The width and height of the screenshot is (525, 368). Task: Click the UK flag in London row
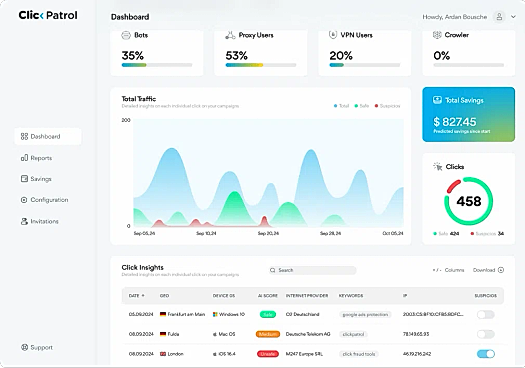pyautogui.click(x=163, y=354)
